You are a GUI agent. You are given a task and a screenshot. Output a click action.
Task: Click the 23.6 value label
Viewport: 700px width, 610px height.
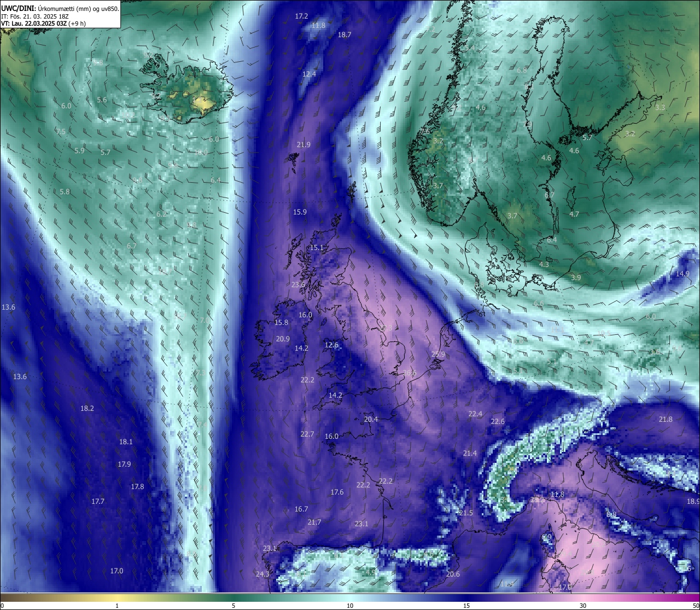298,285
